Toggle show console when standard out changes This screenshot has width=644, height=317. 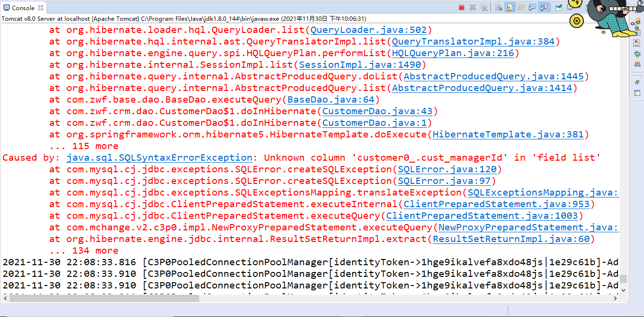(x=532, y=7)
